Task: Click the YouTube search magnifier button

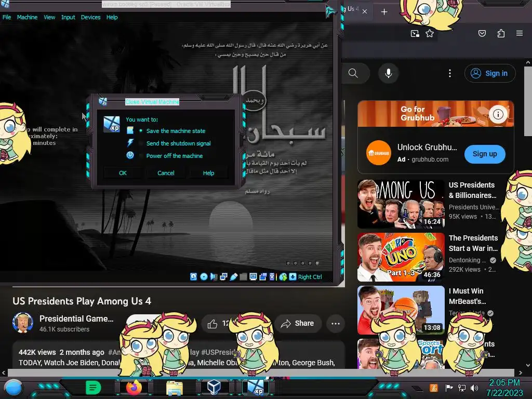Action: point(353,73)
